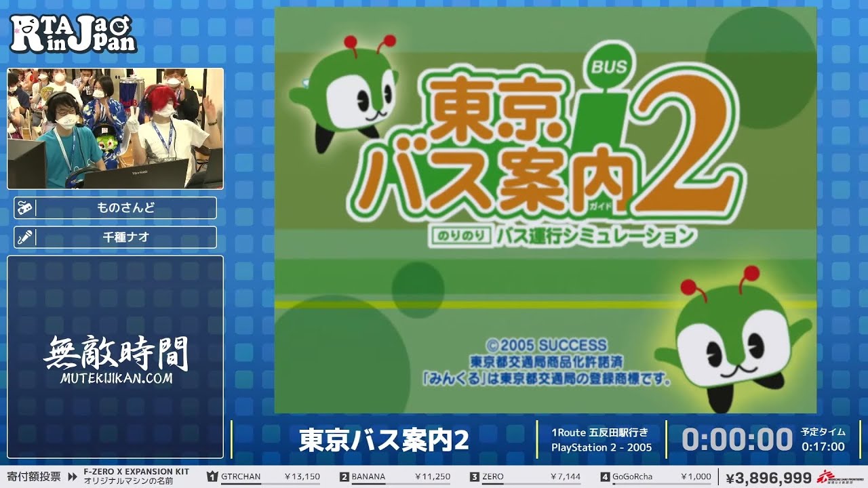Click the ¥7,144 bid amount

(x=566, y=476)
